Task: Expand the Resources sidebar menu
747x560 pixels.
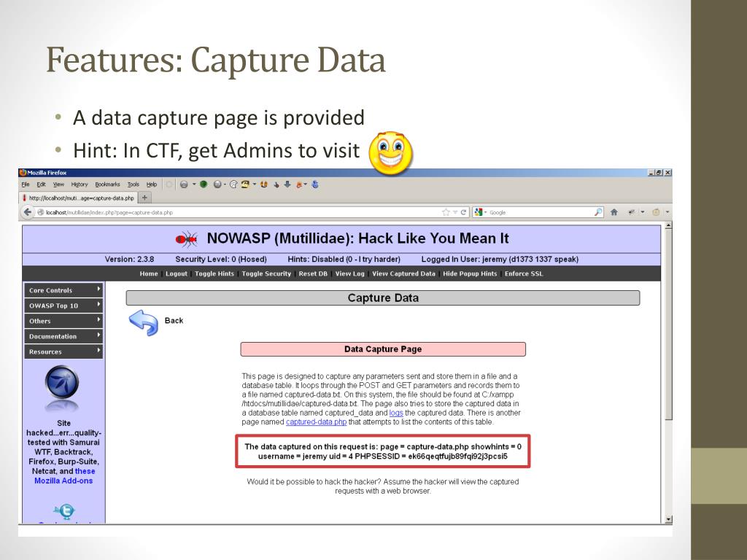Action: (x=63, y=351)
